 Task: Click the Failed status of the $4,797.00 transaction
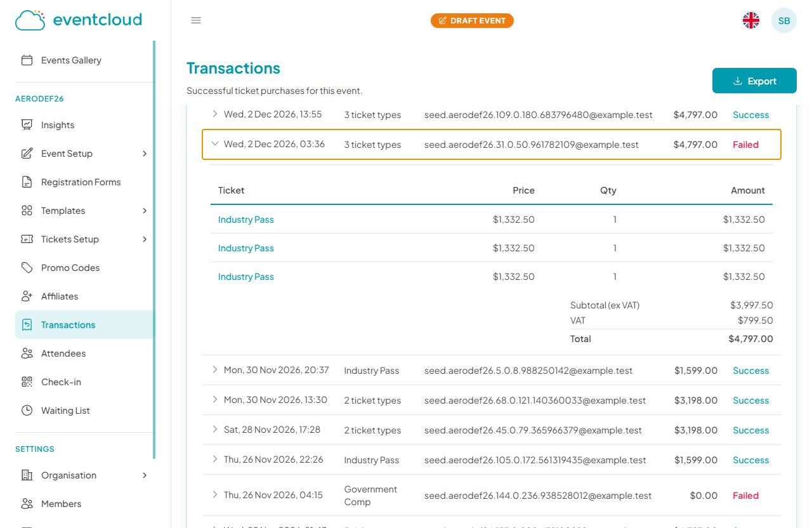745,145
